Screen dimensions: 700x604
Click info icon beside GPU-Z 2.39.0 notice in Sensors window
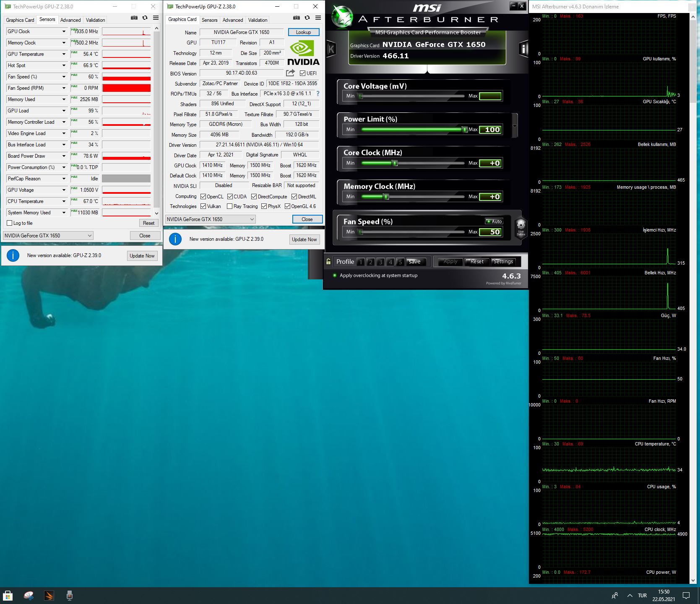pos(13,255)
